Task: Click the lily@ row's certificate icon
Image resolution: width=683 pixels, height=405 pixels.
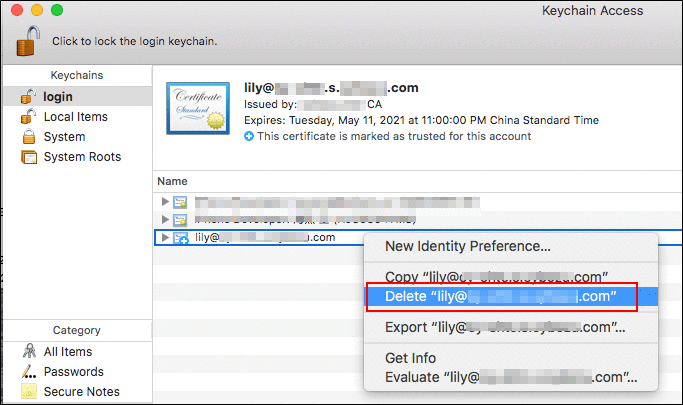Action: tap(180, 238)
